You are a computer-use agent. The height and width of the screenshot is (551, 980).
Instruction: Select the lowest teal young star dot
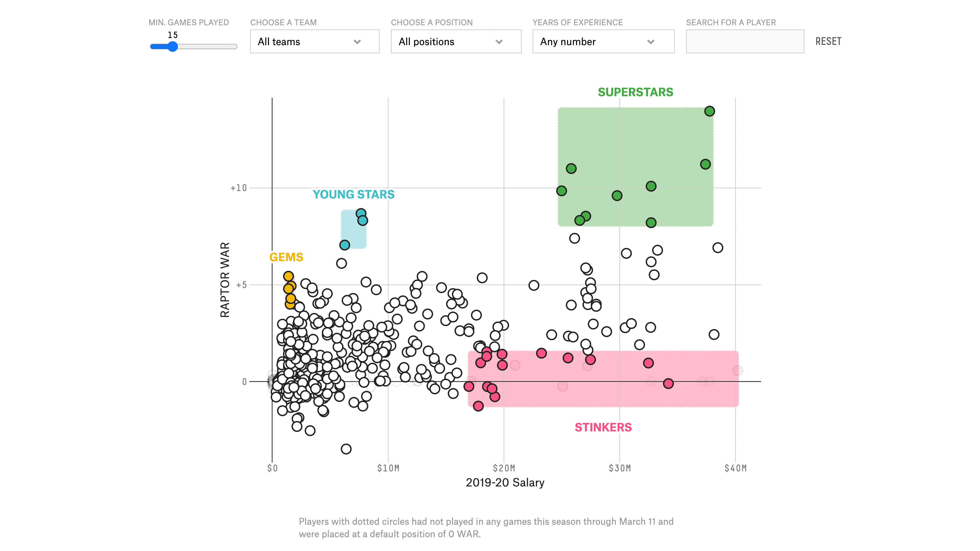pyautogui.click(x=344, y=245)
